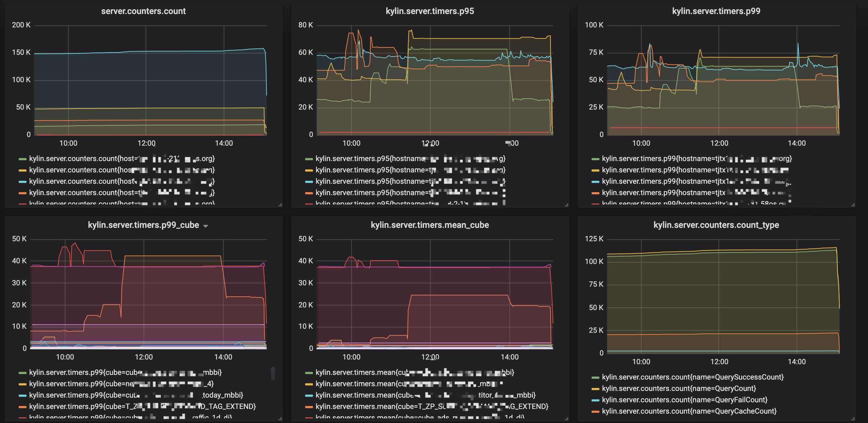Open server.counters.count panel title menu
Screen dimensions: 868x423
click(143, 11)
